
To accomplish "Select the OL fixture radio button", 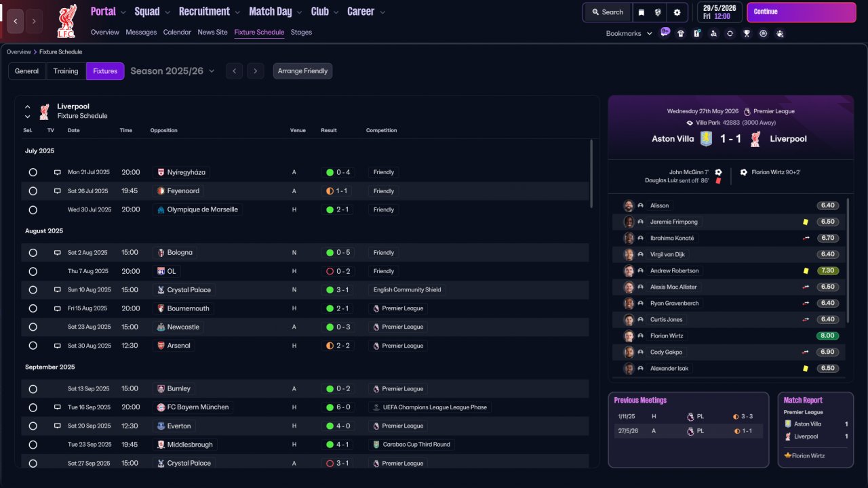I will tap(33, 271).
